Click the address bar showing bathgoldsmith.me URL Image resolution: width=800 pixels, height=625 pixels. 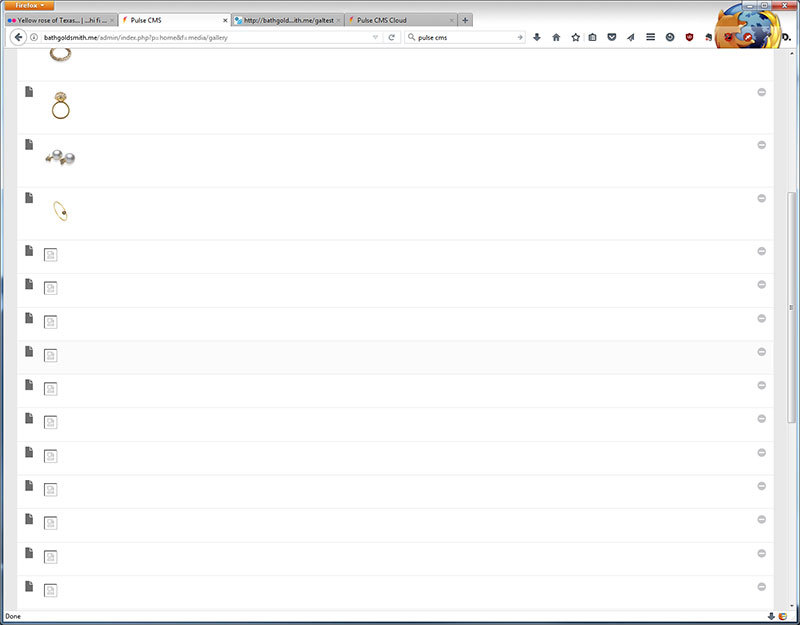tap(204, 37)
